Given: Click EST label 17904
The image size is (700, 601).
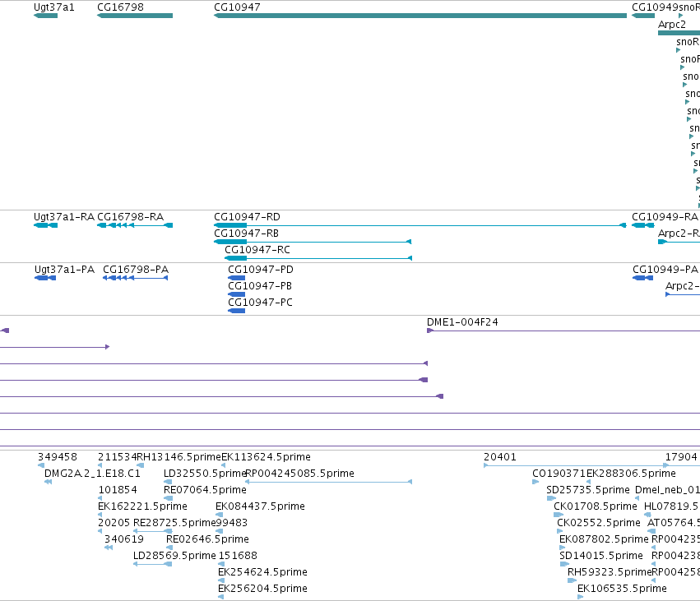Looking at the screenshot, I should (681, 457).
